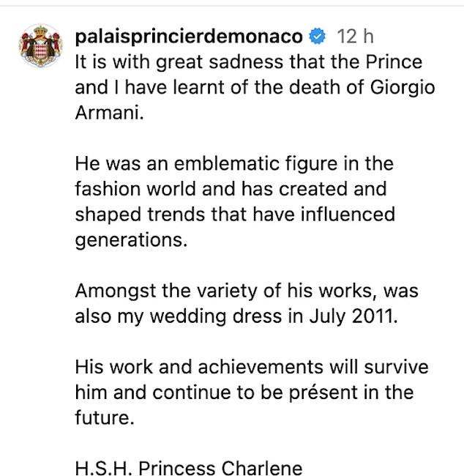The image size is (464, 476).
Task: Click the "H.S.H. Princess Charlene" signature line
Action: coord(188,468)
